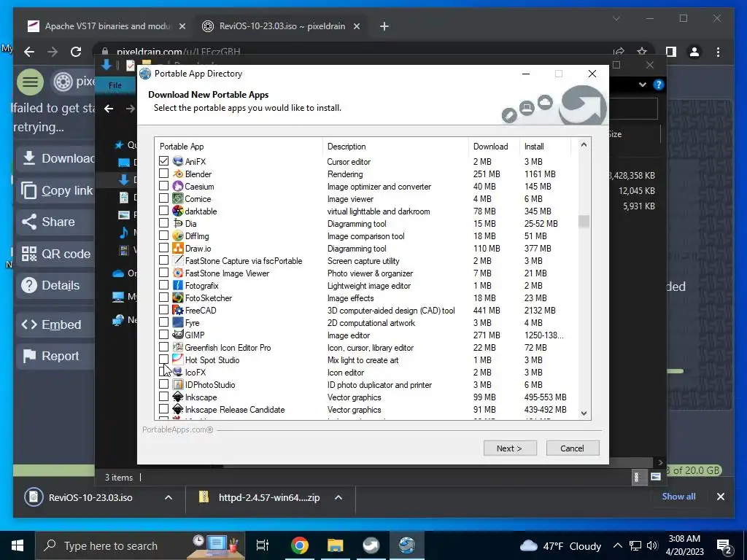Click the Inkscape Release Candidate icon
Image resolution: width=747 pixels, height=560 pixels.
[x=178, y=409]
